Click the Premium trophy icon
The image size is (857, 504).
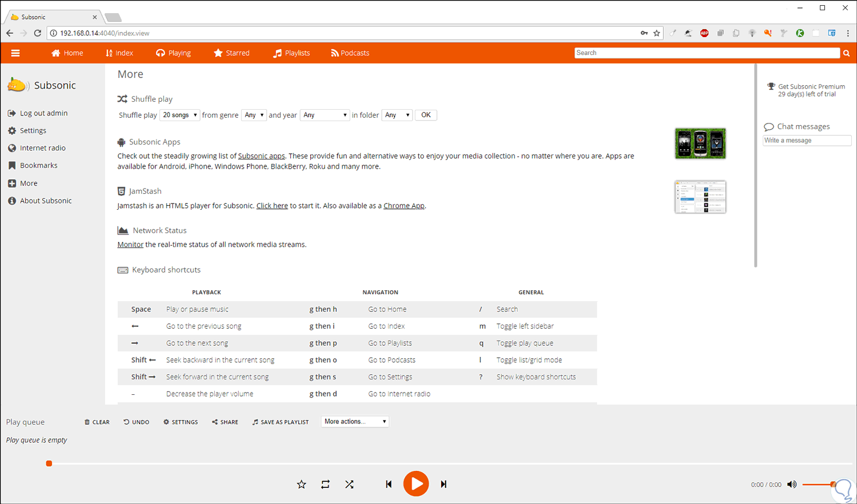pos(771,86)
